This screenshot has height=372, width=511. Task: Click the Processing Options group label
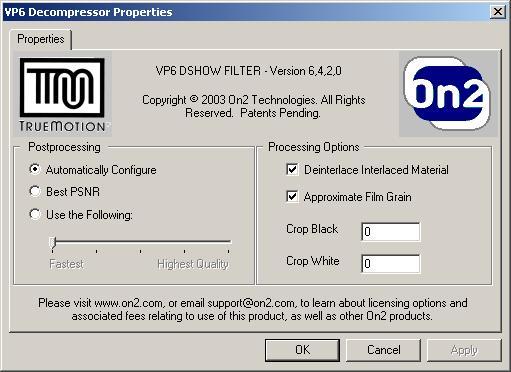[314, 147]
